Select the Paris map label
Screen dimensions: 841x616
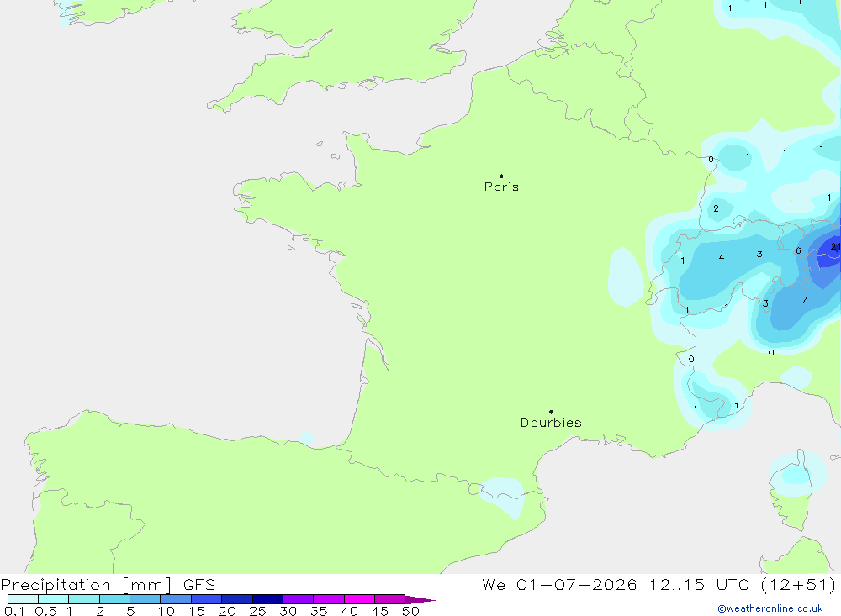pyautogui.click(x=501, y=187)
